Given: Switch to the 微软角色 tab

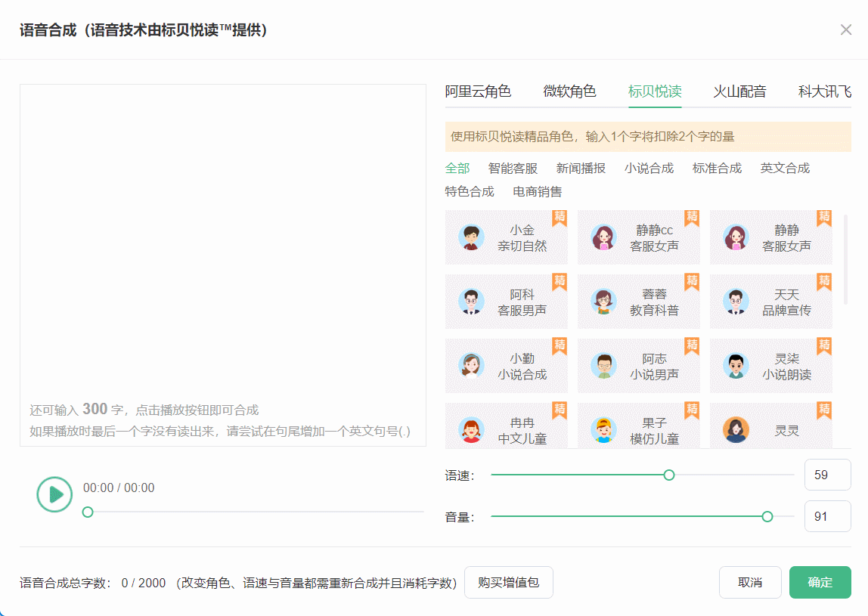Looking at the screenshot, I should pyautogui.click(x=569, y=91).
